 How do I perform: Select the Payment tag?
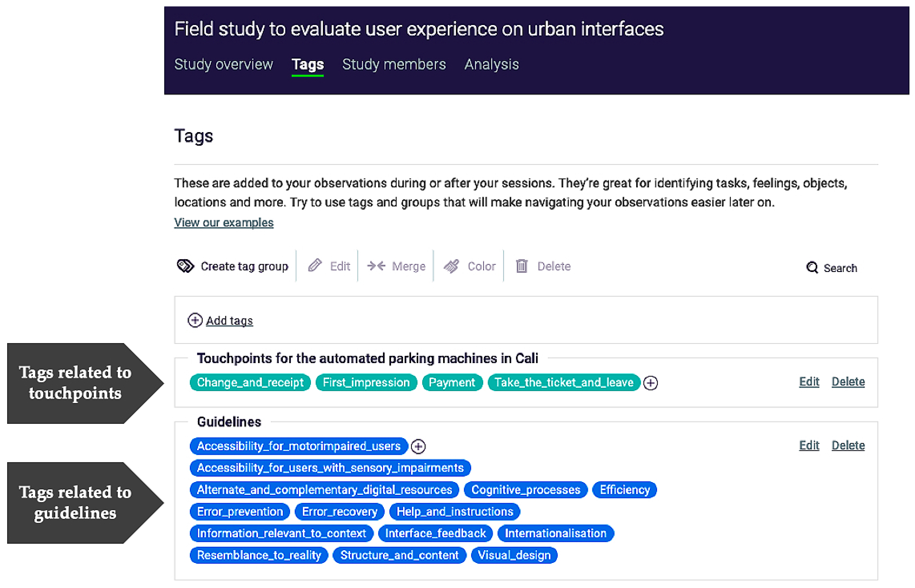(452, 382)
